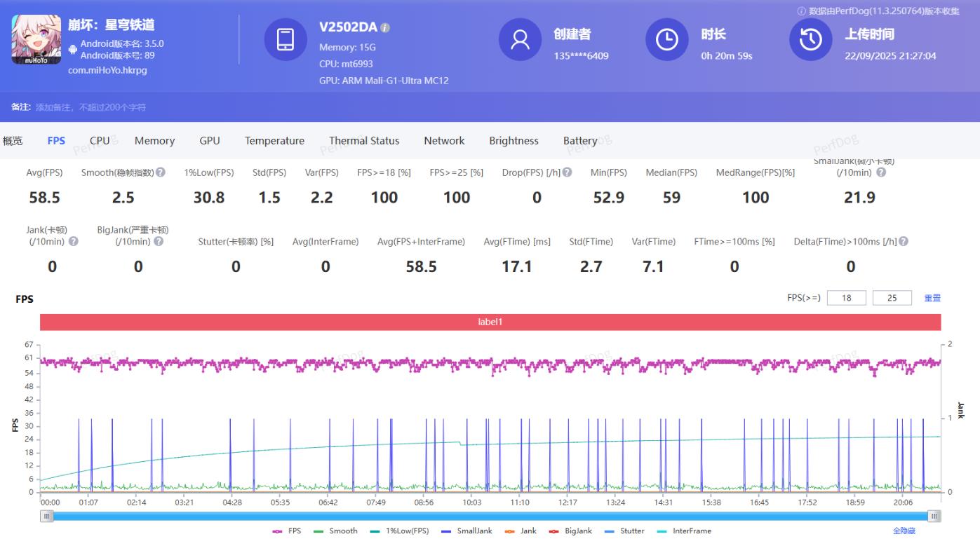Click info icon next to V2502DA
This screenshot has height=539, width=980.
[385, 28]
